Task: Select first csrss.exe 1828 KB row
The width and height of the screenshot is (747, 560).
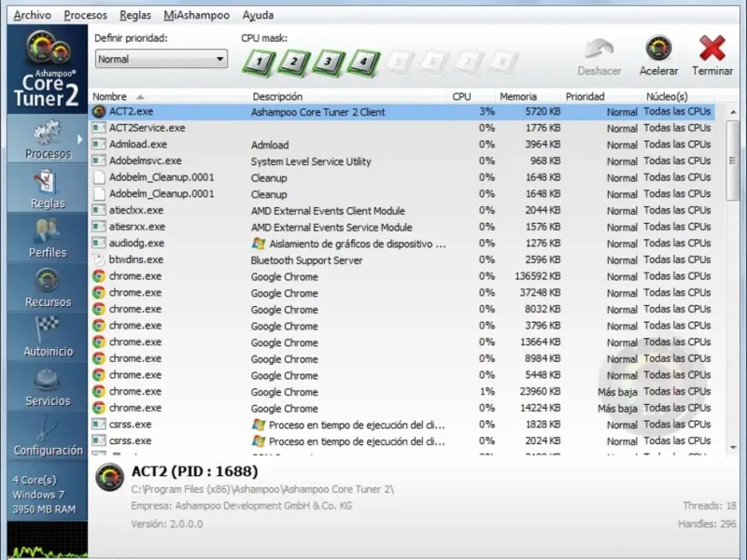Action: 402,425
